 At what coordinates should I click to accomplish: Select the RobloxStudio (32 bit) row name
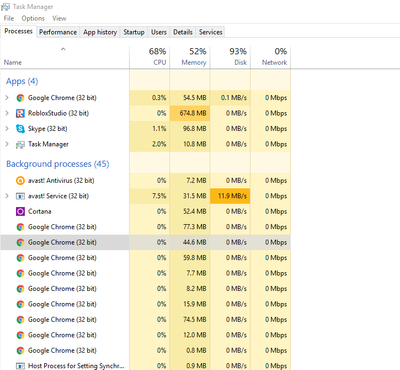click(x=58, y=113)
